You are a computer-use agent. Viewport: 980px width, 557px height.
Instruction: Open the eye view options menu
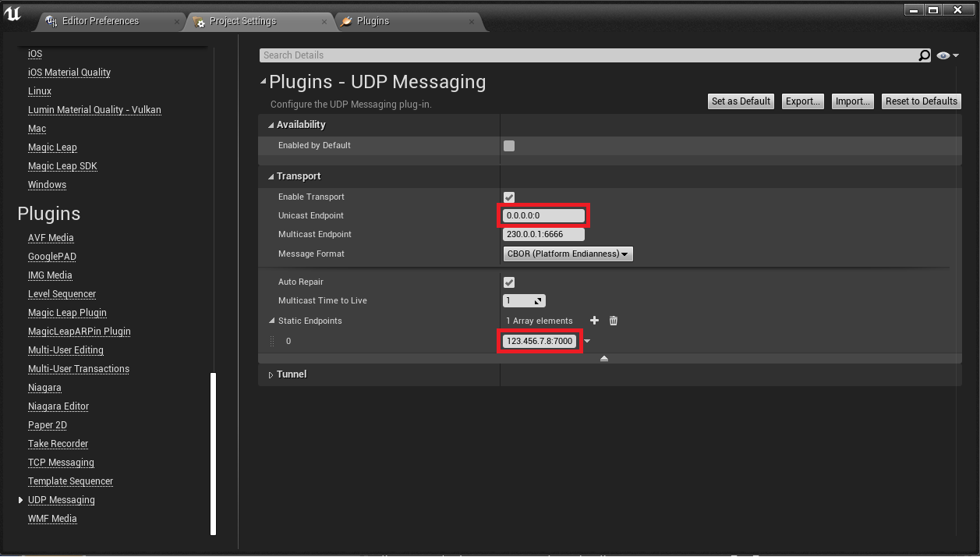pos(948,55)
